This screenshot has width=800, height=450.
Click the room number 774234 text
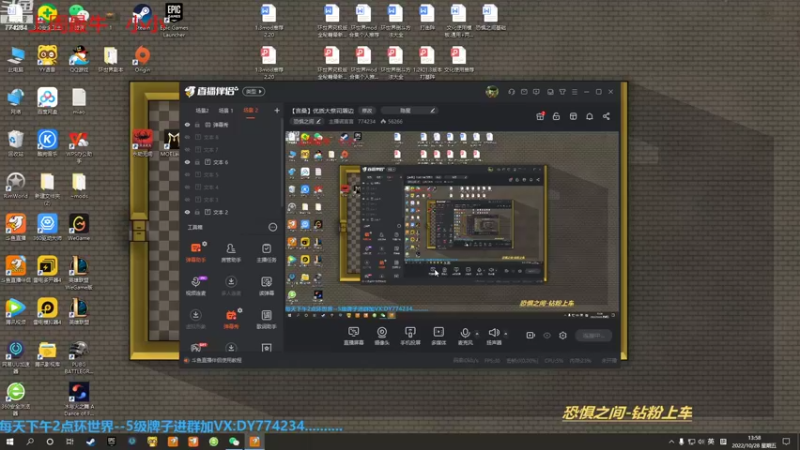tap(367, 121)
